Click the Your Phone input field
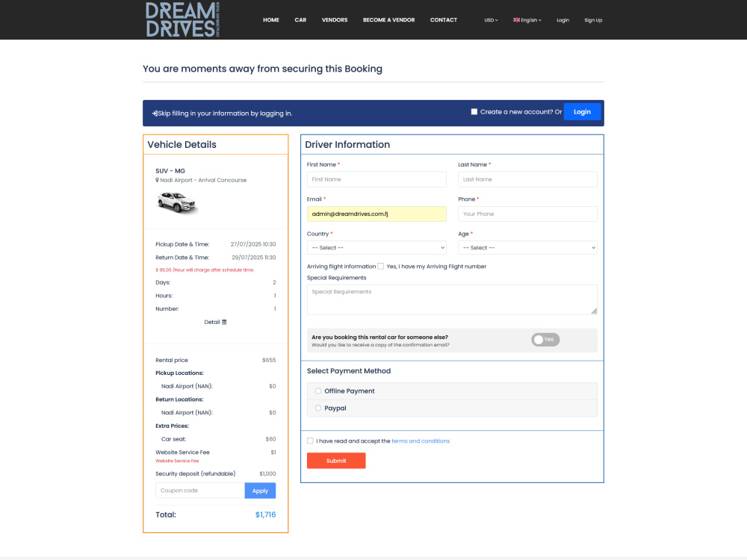This screenshot has height=560, width=747. point(527,214)
